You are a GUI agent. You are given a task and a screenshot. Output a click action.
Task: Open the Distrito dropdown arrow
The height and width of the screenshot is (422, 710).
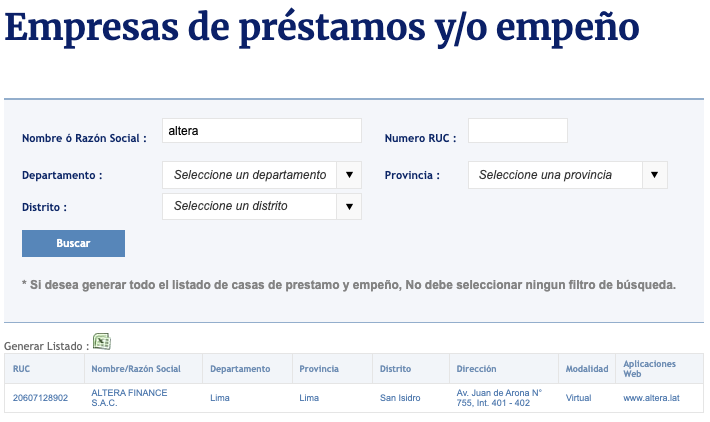tap(349, 206)
